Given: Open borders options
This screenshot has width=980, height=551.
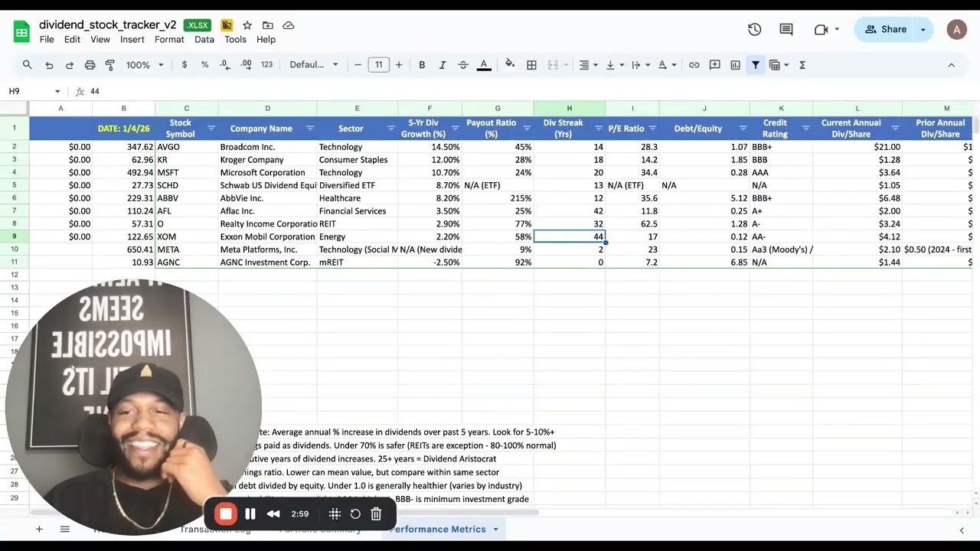Looking at the screenshot, I should [x=531, y=65].
